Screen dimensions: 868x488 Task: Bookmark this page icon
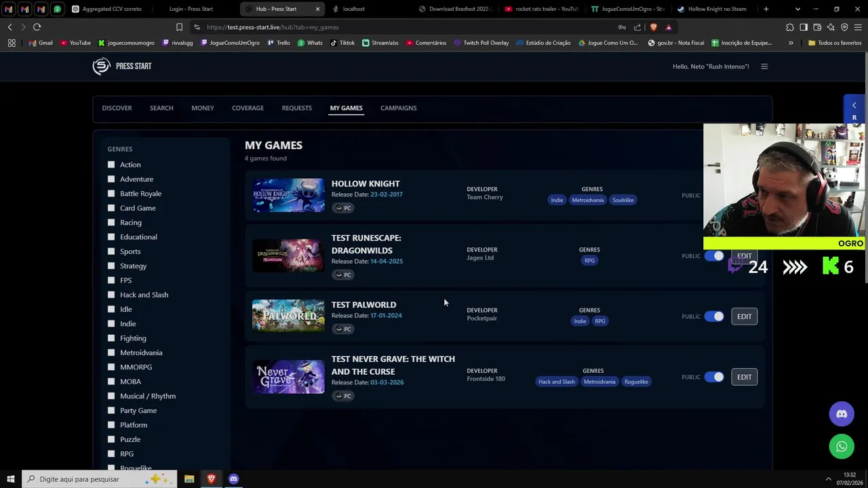[x=179, y=27]
